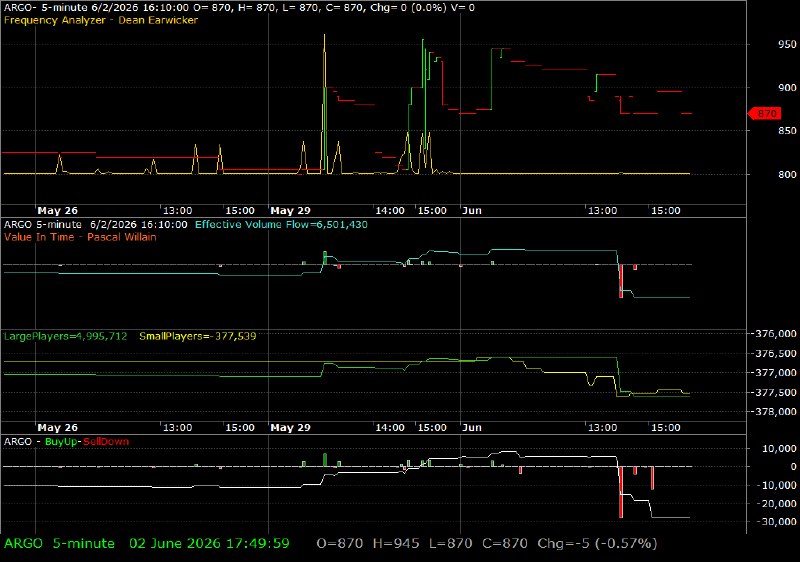The height and width of the screenshot is (562, 800).
Task: Click the 850 price axis label
Action: 787,131
